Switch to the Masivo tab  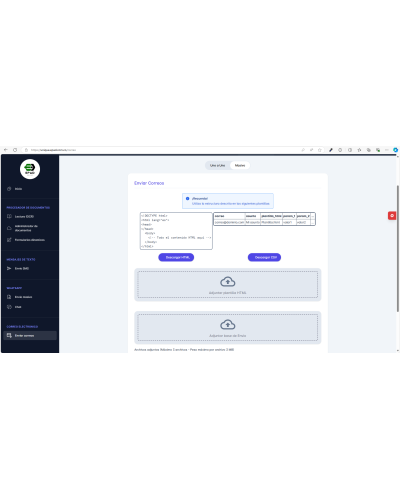[240, 165]
